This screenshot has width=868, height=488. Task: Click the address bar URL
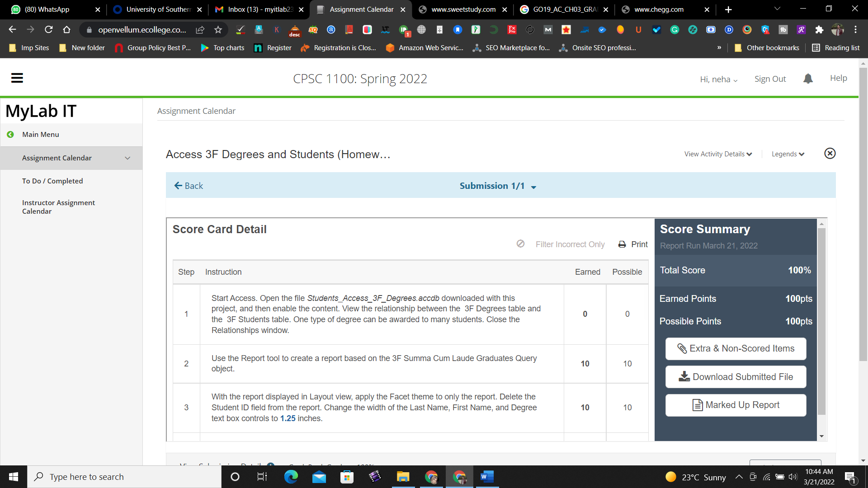click(142, 30)
